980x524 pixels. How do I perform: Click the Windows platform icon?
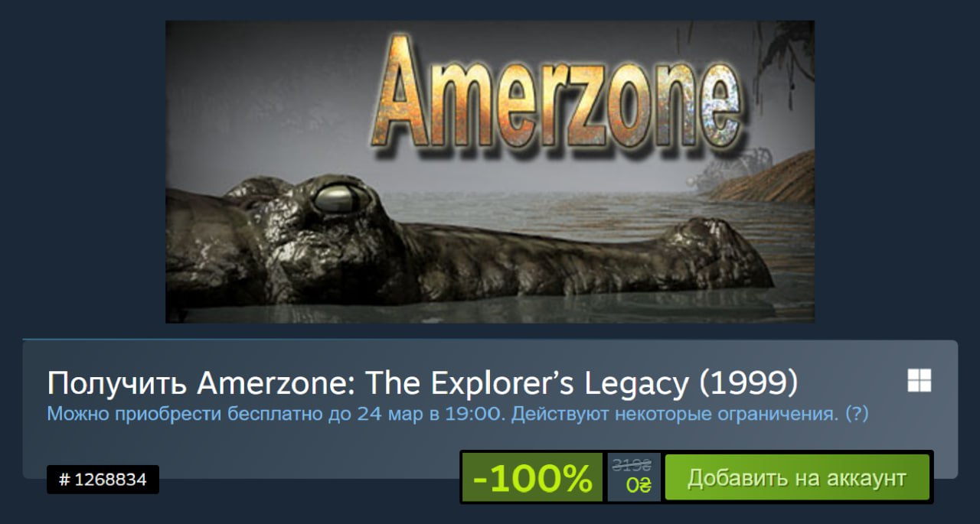point(919,380)
